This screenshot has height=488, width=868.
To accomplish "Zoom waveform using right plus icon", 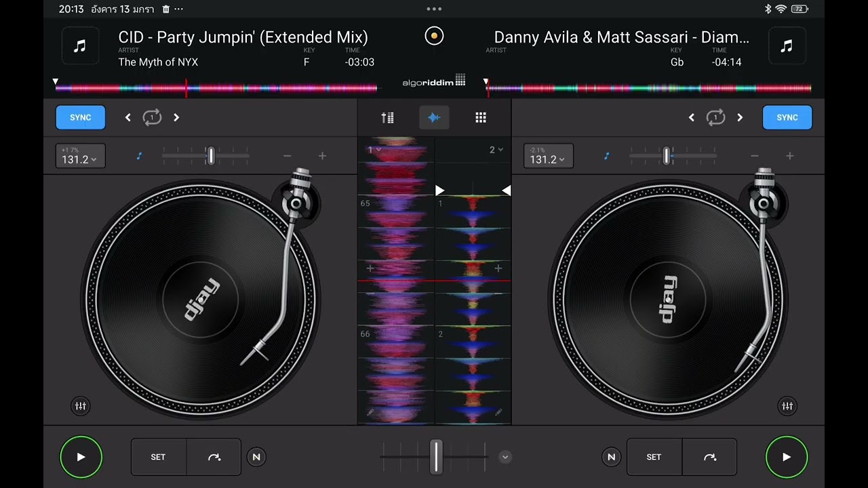I will (498, 268).
